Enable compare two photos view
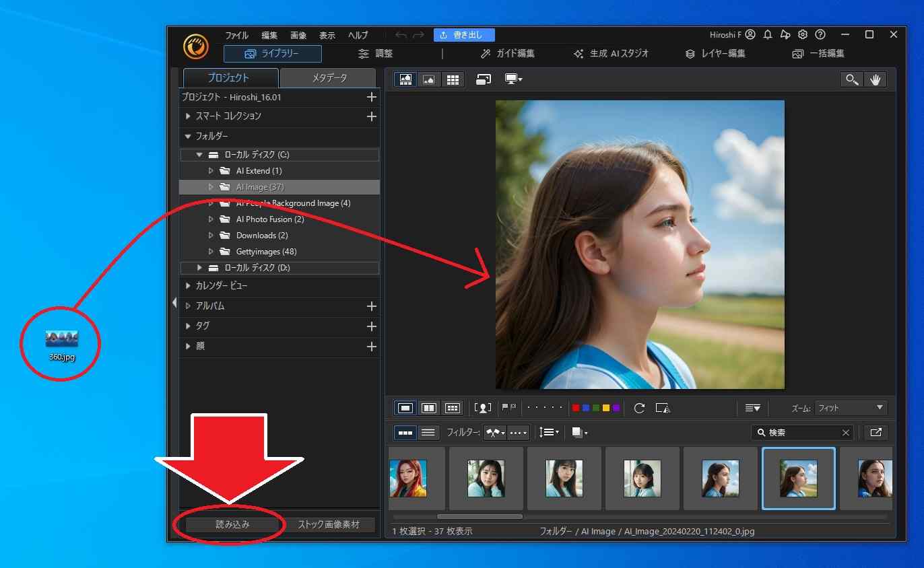 [429, 408]
